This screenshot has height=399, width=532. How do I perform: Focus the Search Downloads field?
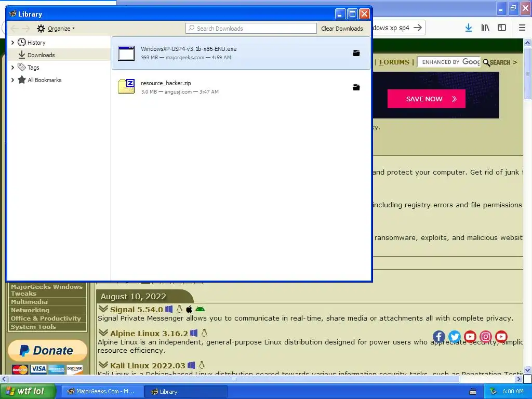click(251, 29)
